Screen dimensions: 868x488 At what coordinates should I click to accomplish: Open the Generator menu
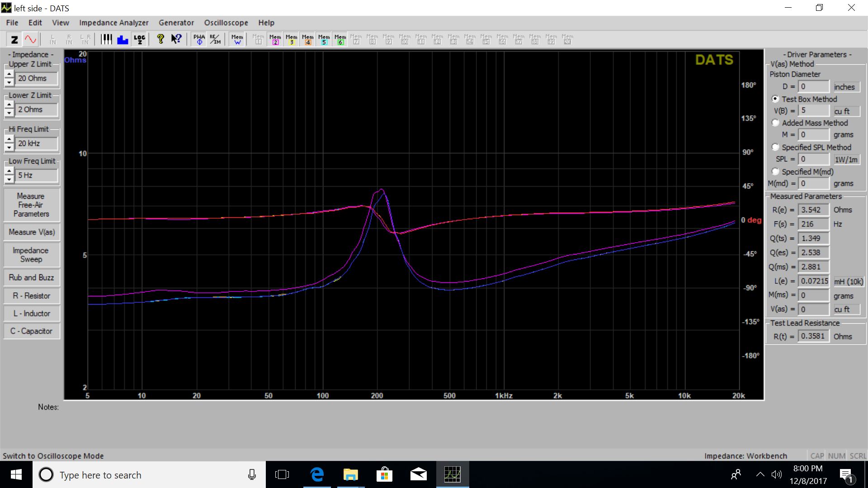click(x=176, y=23)
